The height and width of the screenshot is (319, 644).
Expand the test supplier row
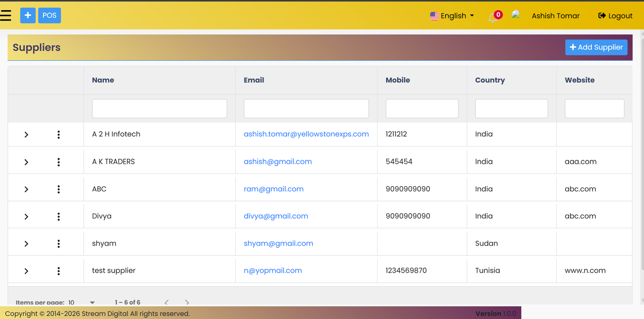[26, 271]
